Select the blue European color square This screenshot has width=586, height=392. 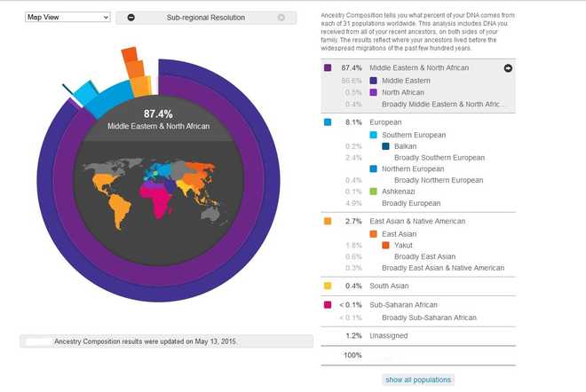[329, 122]
